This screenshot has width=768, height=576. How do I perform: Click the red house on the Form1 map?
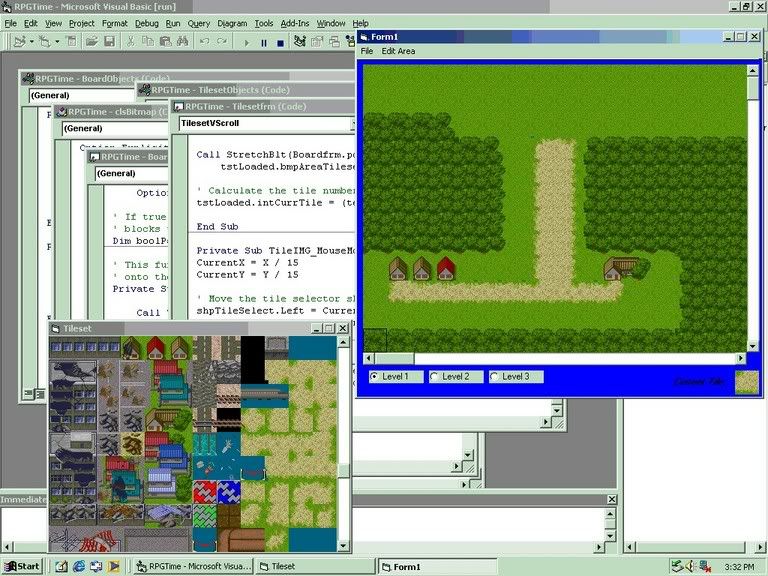pyautogui.click(x=446, y=269)
